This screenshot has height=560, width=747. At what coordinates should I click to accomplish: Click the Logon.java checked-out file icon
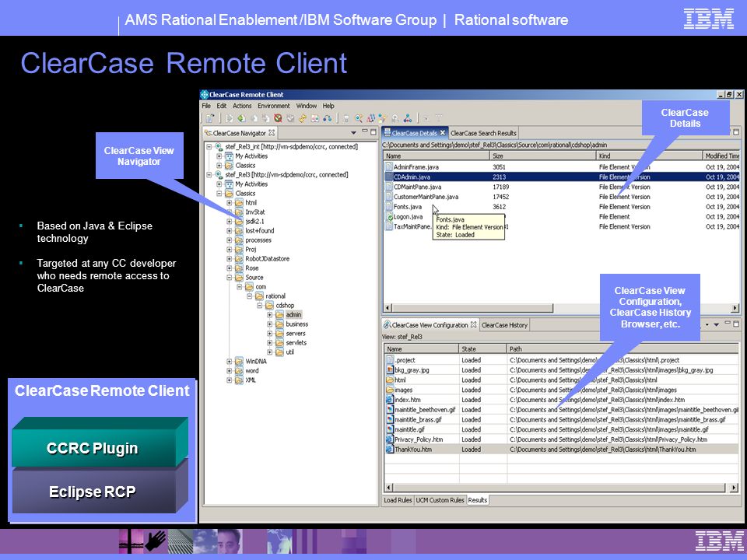coord(389,217)
